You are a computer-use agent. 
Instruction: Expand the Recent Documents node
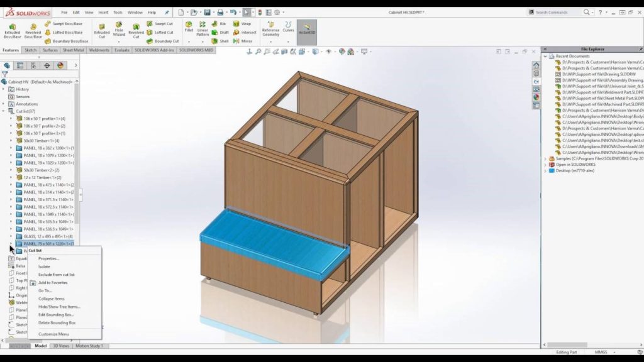(x=545, y=56)
